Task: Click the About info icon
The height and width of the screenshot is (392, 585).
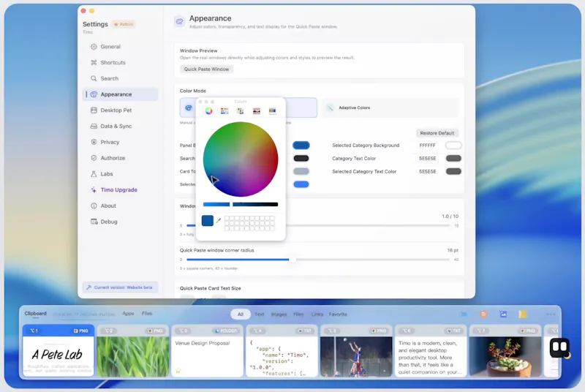Action: tap(94, 206)
